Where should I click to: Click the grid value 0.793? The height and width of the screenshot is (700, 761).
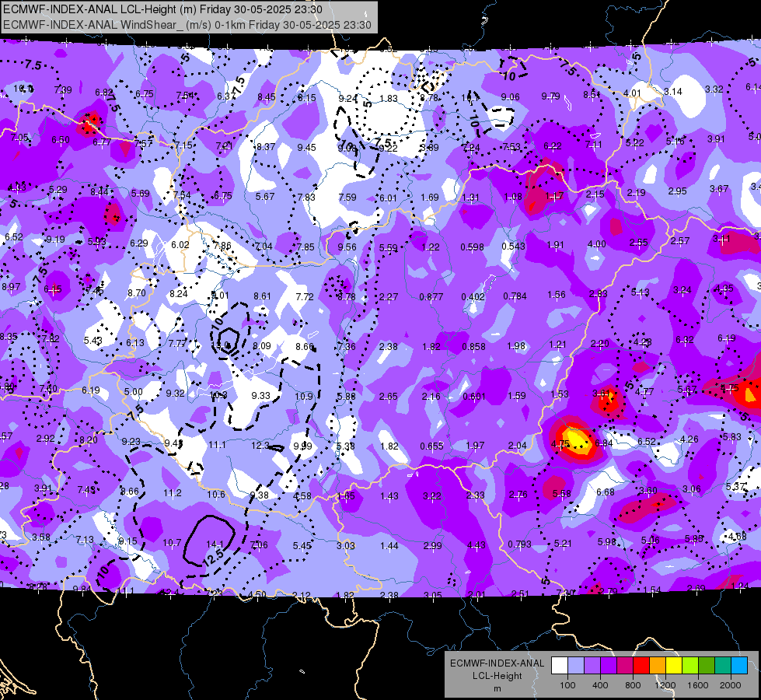[520, 544]
